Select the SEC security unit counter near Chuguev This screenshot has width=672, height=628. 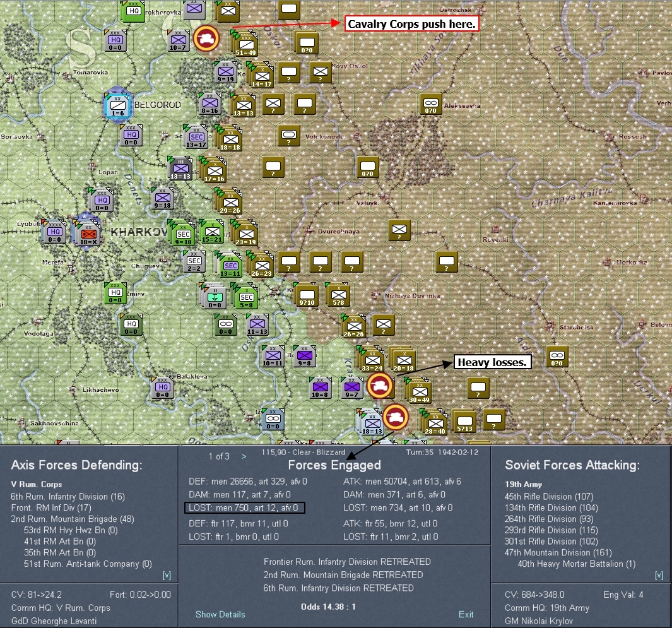click(194, 261)
